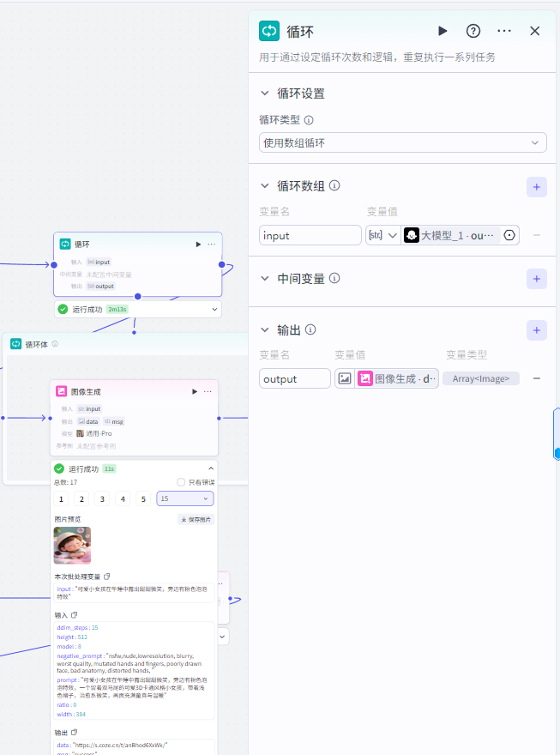560x755 pixels.
Task: Collapse the 循环数组 section
Action: point(265,185)
